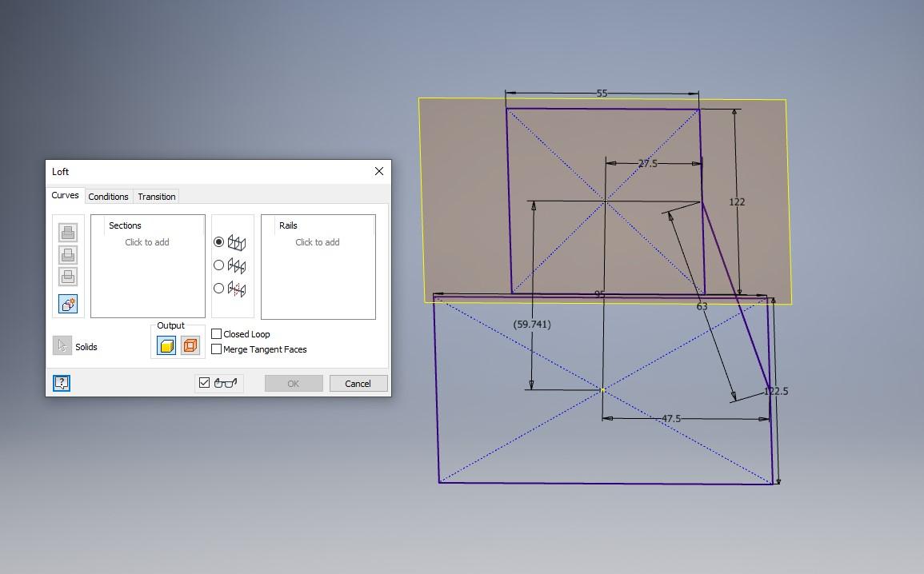
Task: Select the Intersect operation icon
Action: pyautogui.click(x=67, y=276)
